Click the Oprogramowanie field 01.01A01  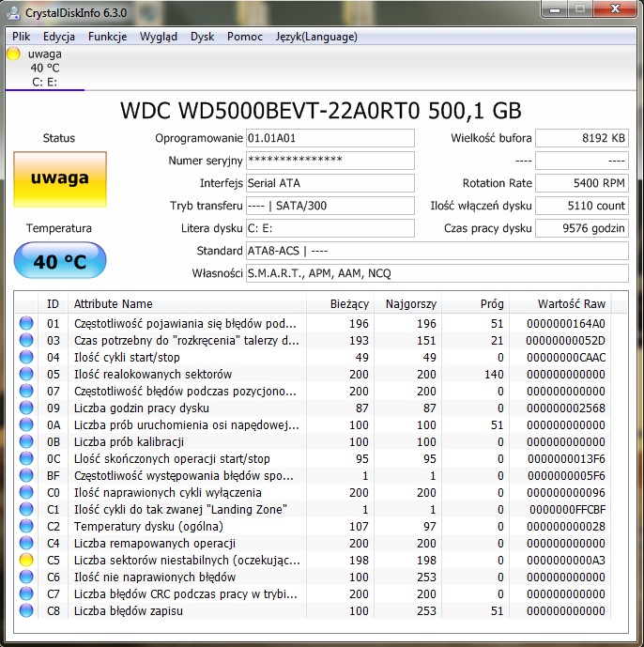330,138
